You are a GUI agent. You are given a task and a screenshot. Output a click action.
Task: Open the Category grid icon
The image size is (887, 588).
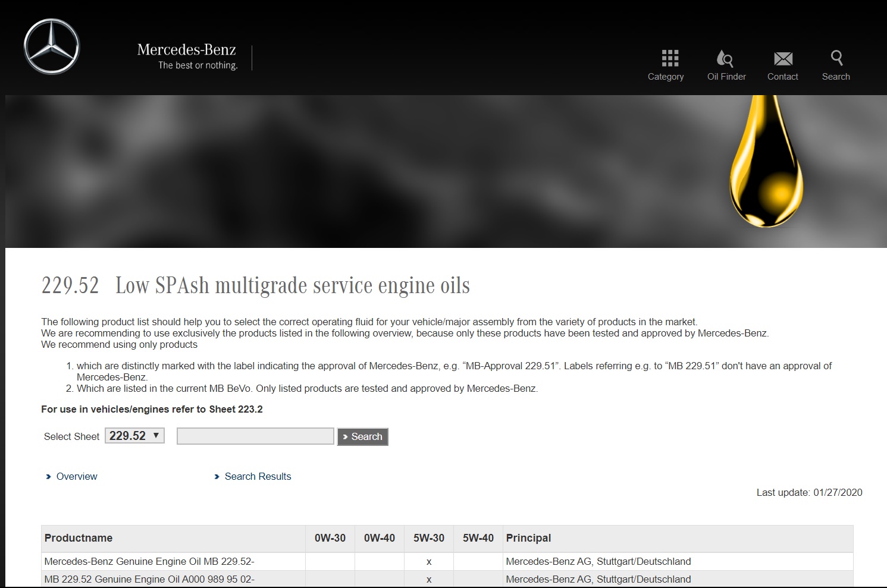[x=670, y=58]
